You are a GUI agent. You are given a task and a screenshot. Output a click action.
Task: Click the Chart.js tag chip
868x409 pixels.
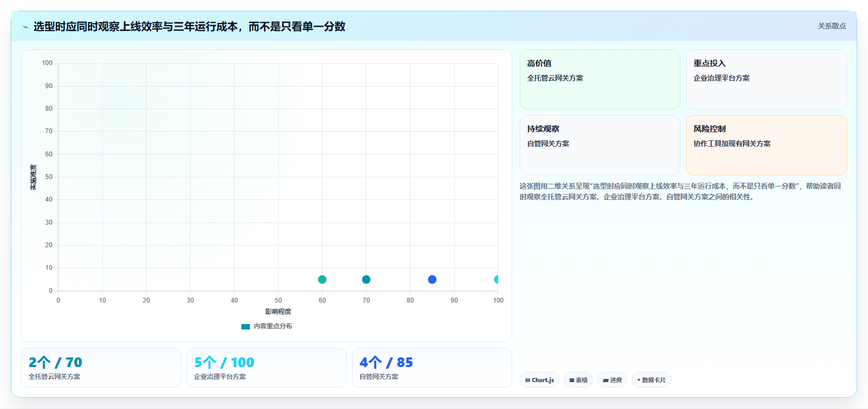point(540,380)
